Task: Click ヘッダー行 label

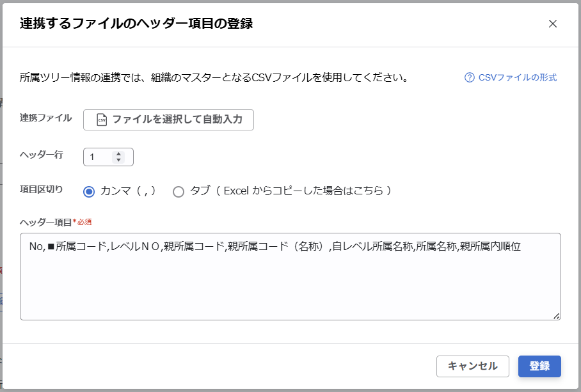Action: coord(41,155)
